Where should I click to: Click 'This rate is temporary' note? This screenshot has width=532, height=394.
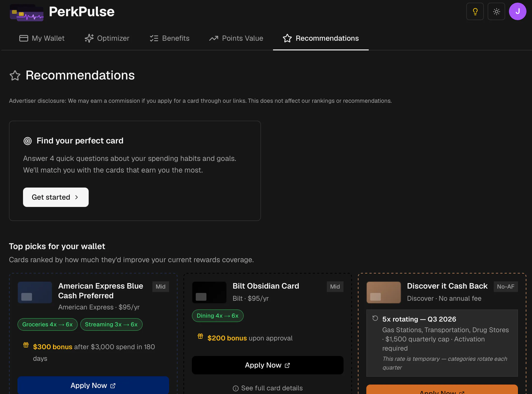pos(445,363)
